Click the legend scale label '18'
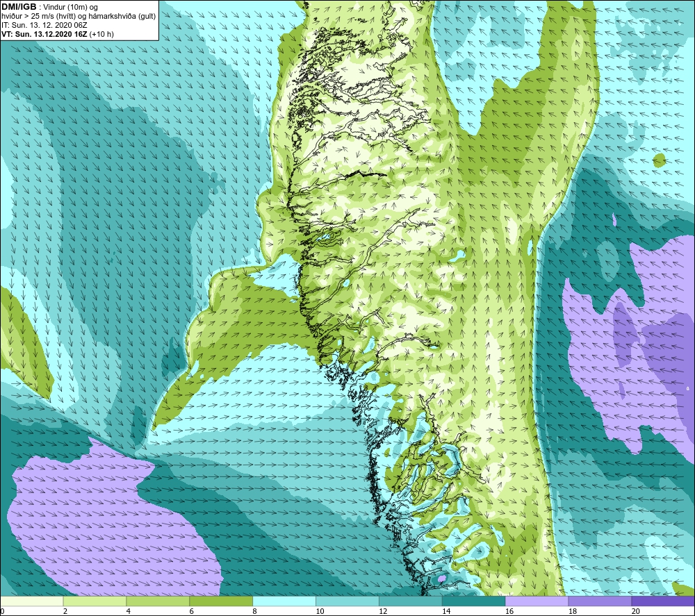Viewport: 695px width, 616px height. 572,611
